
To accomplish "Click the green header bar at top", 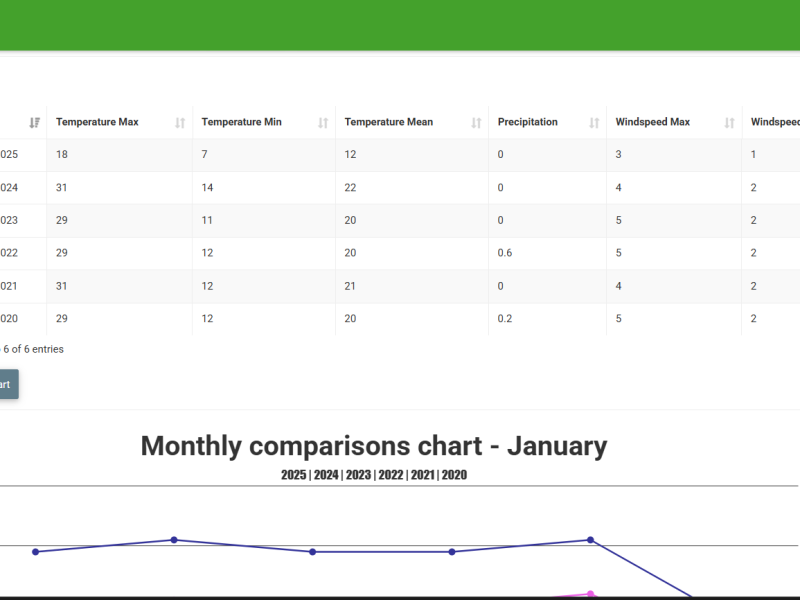I will [x=400, y=24].
